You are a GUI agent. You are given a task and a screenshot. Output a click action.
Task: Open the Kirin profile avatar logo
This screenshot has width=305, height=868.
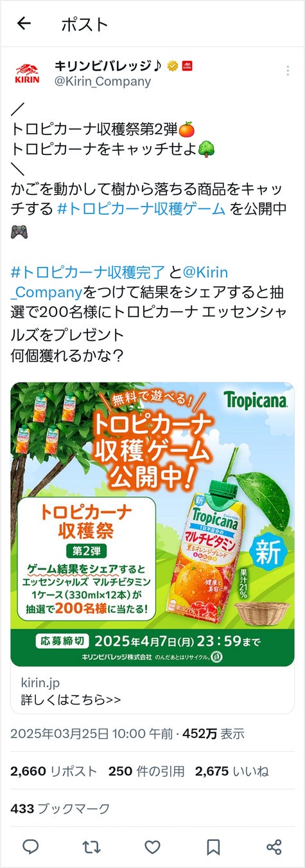click(27, 74)
